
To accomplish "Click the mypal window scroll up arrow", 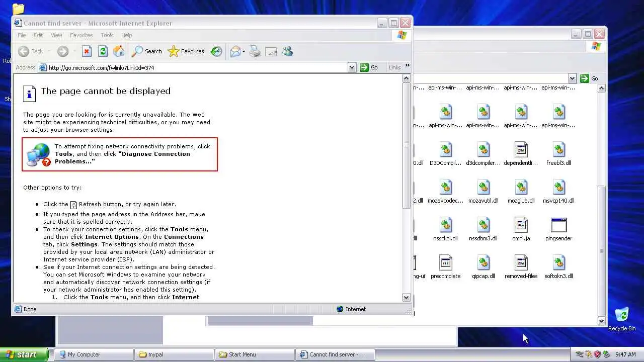I will (x=601, y=88).
